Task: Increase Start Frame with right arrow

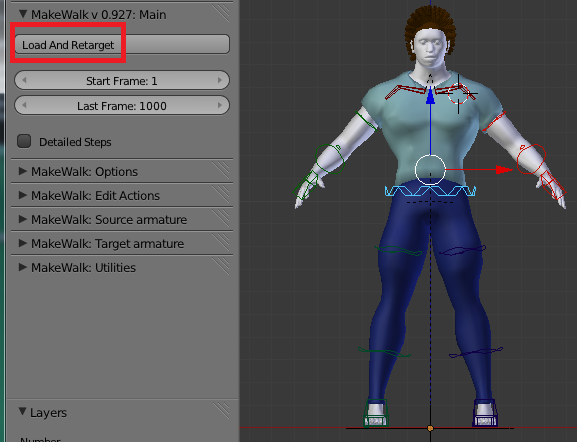Action: pyautogui.click(x=220, y=80)
